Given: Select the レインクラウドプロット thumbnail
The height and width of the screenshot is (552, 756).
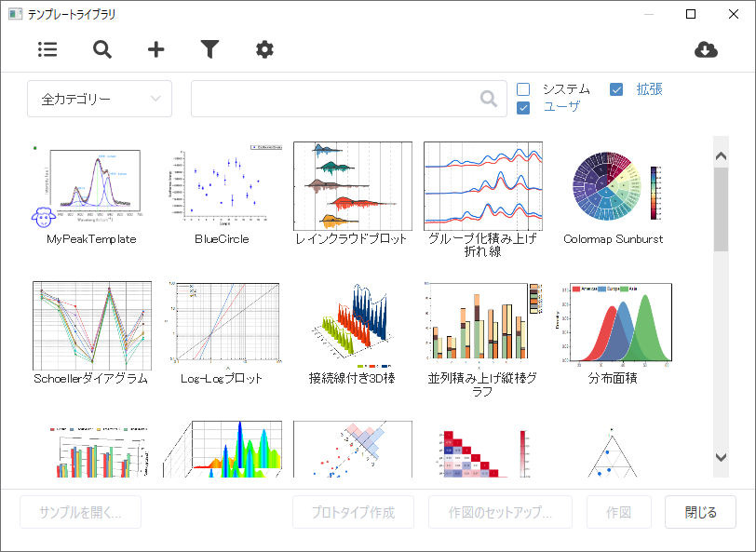Looking at the screenshot, I should (x=353, y=186).
